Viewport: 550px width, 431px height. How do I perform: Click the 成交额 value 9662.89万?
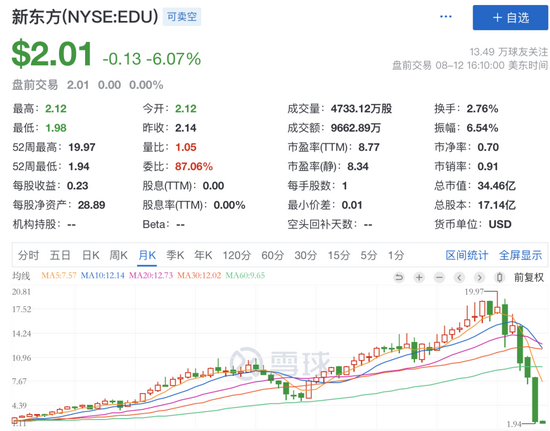pos(356,128)
